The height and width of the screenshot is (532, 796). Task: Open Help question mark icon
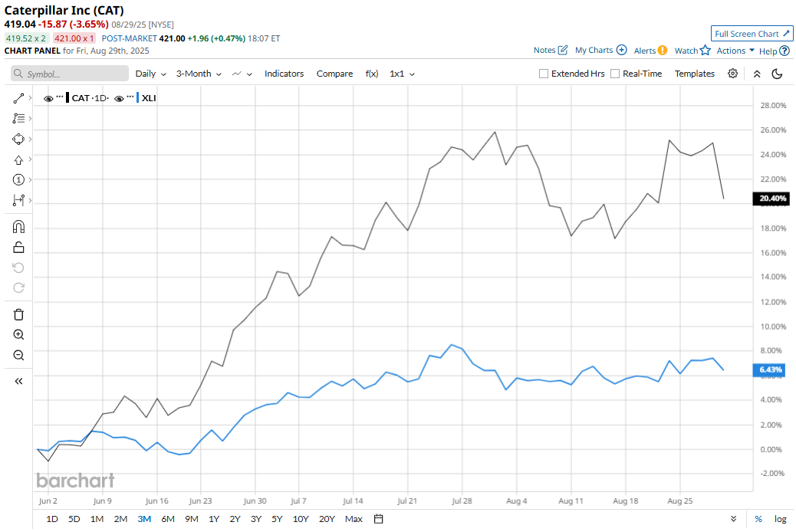pos(784,51)
